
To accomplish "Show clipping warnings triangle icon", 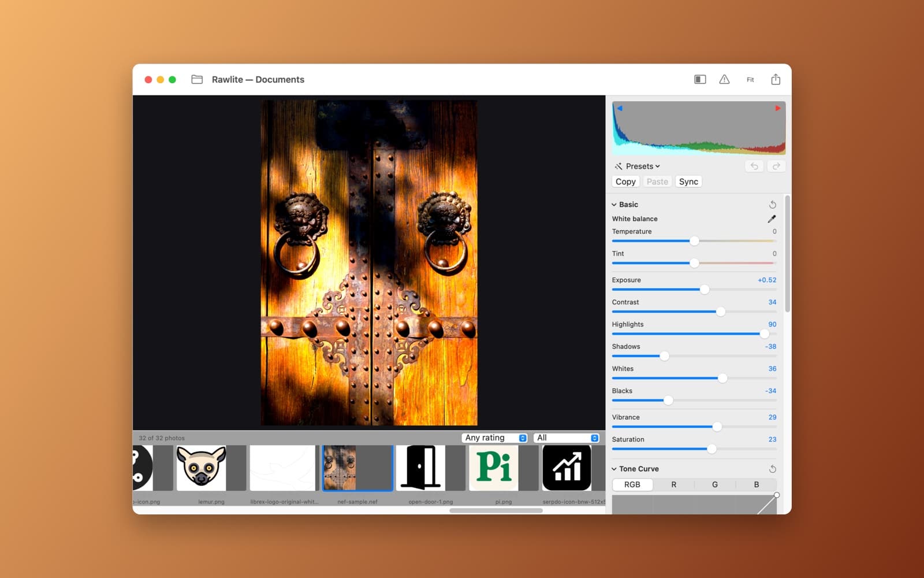I will click(724, 79).
